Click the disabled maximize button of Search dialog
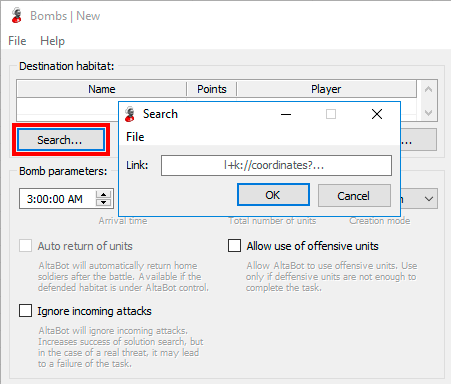451x384 pixels. point(331,114)
